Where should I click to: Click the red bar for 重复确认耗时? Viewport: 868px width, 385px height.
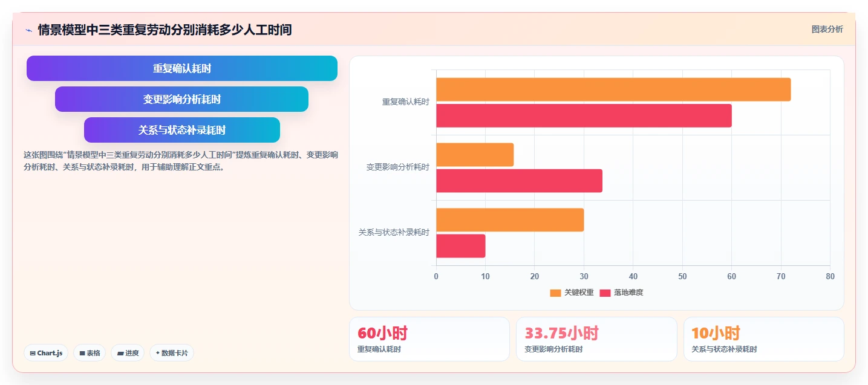584,115
